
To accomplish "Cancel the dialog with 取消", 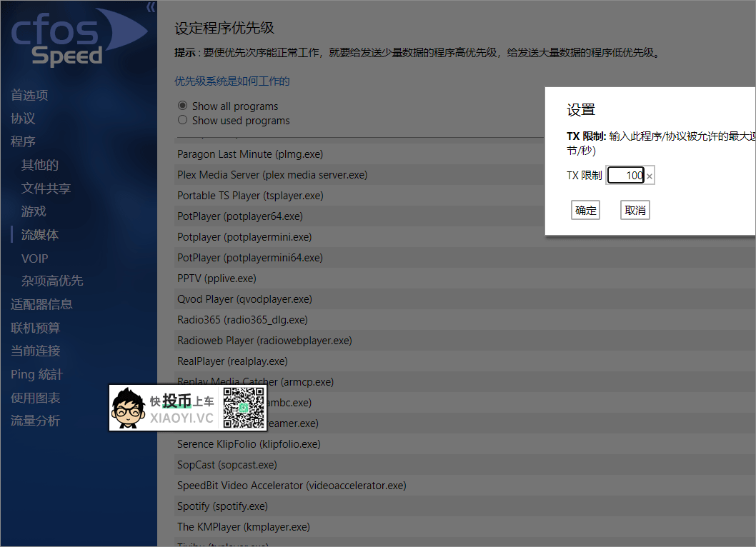I will tap(635, 210).
